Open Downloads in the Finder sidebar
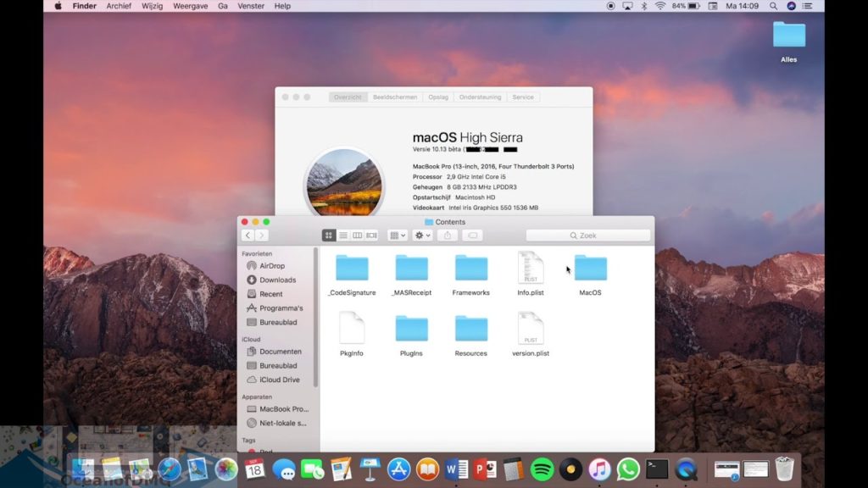This screenshot has height=488, width=868. tap(271, 280)
